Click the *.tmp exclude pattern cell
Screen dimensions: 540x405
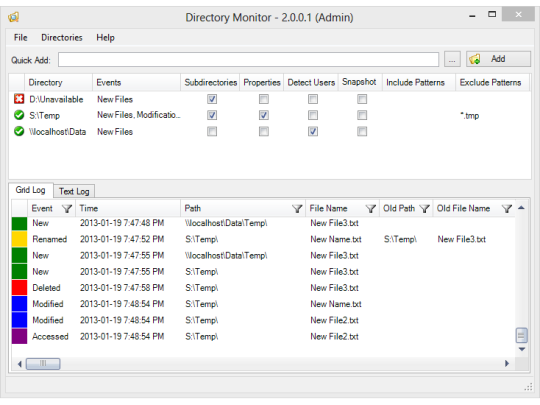click(x=470, y=115)
